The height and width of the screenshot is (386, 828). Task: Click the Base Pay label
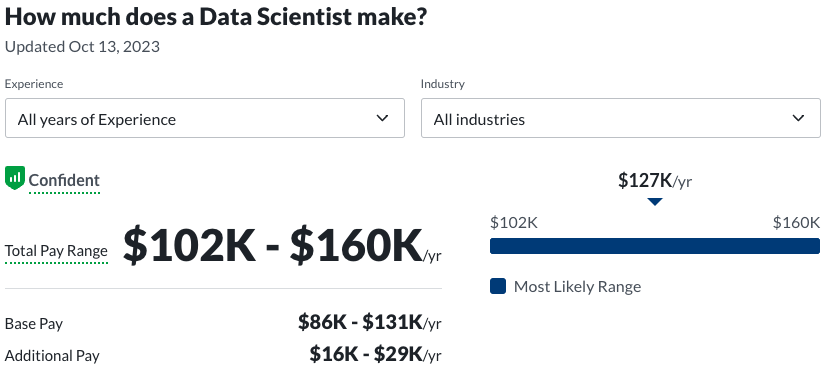(34, 324)
